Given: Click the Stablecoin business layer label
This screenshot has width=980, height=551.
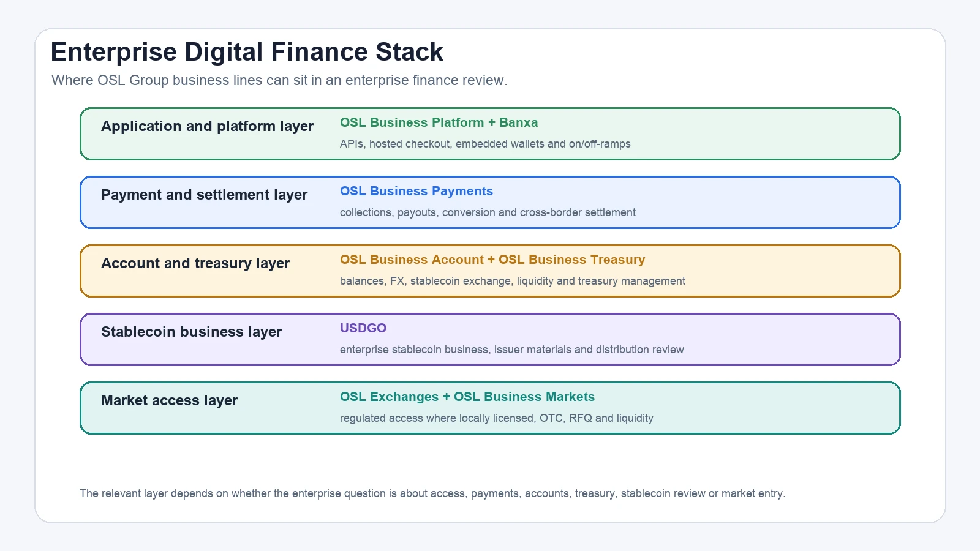Looking at the screenshot, I should (191, 332).
